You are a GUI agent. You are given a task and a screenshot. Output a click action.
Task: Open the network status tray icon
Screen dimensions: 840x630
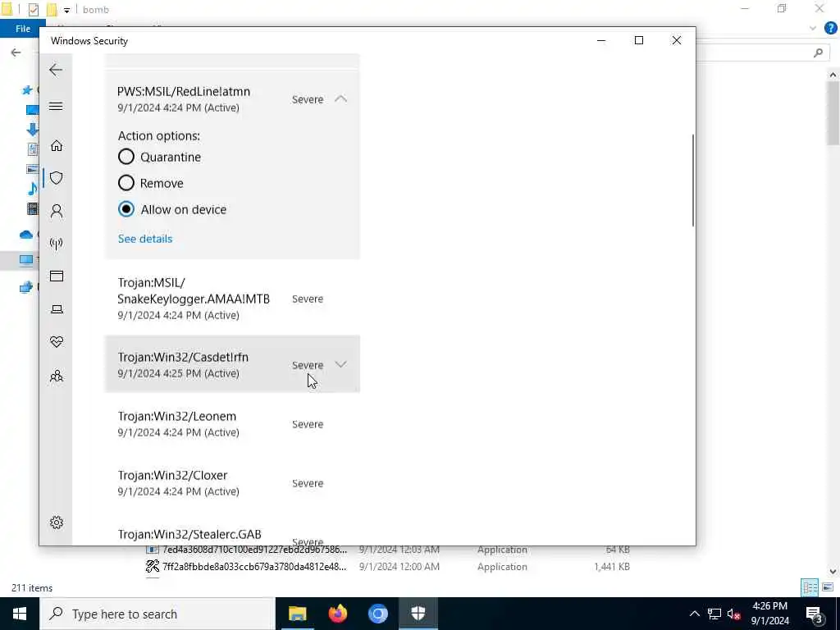click(714, 614)
